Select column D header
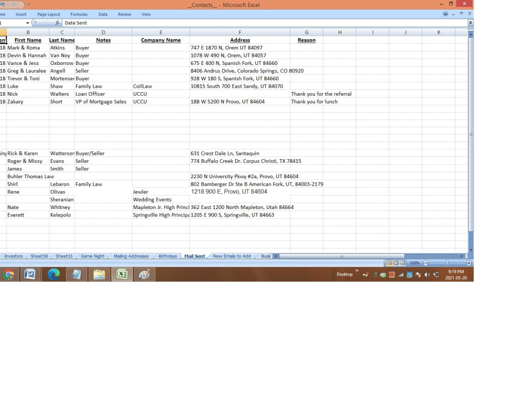This screenshot has width=532, height=399. pyautogui.click(x=104, y=32)
